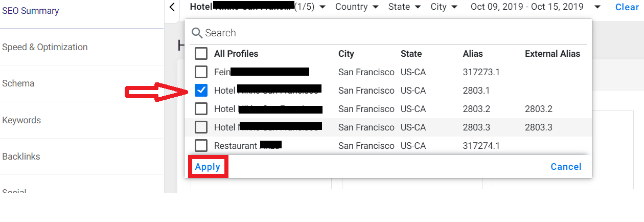
Task: Tick the Restaurant profile checkbox
Action: click(x=201, y=146)
